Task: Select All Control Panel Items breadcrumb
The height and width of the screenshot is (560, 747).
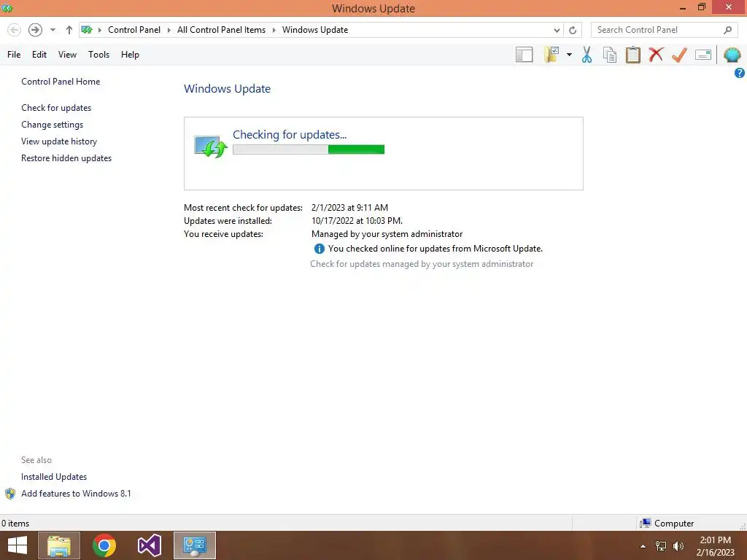Action: (221, 30)
